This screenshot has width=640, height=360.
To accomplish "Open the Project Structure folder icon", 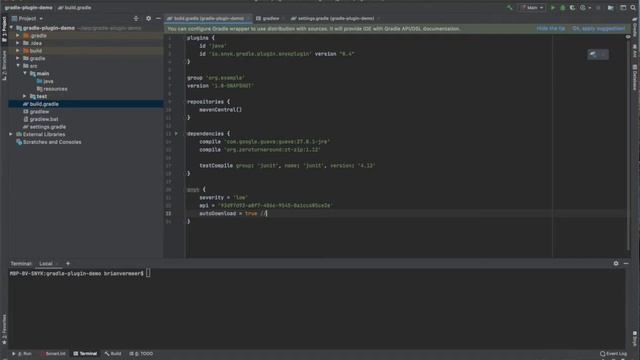I will 611,7.
